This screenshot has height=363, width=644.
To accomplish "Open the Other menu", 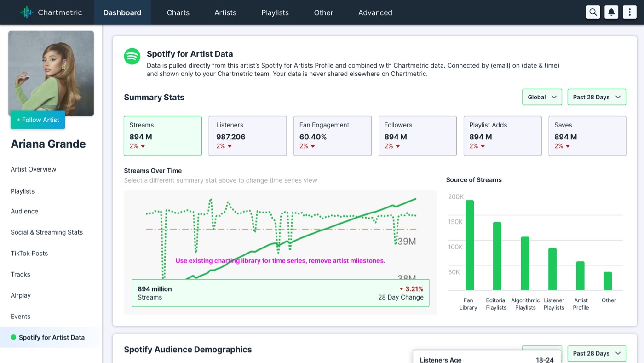I will click(x=323, y=12).
